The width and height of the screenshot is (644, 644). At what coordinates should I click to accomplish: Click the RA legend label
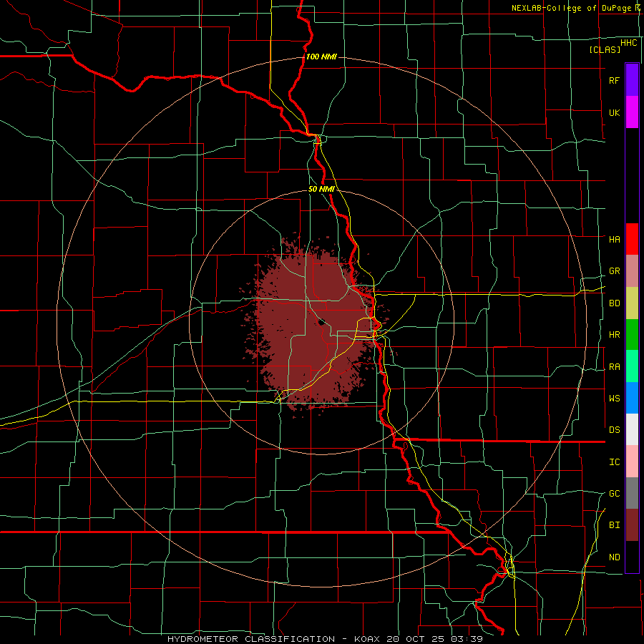click(614, 367)
